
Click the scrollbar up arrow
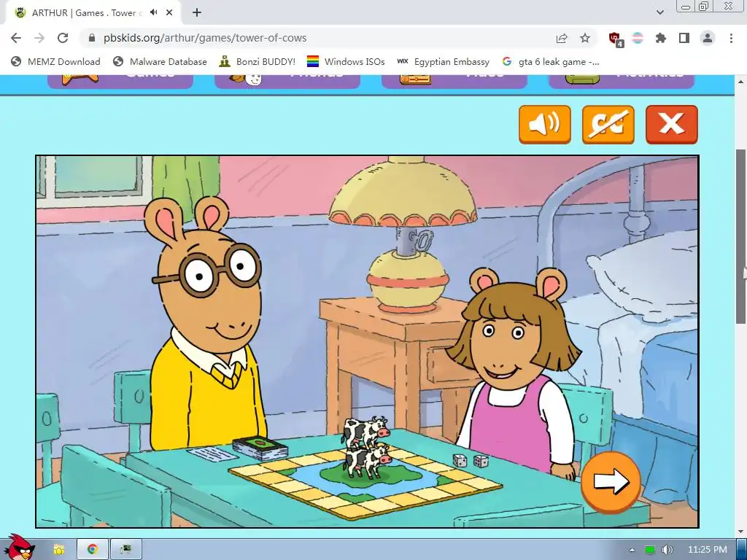pos(741,82)
